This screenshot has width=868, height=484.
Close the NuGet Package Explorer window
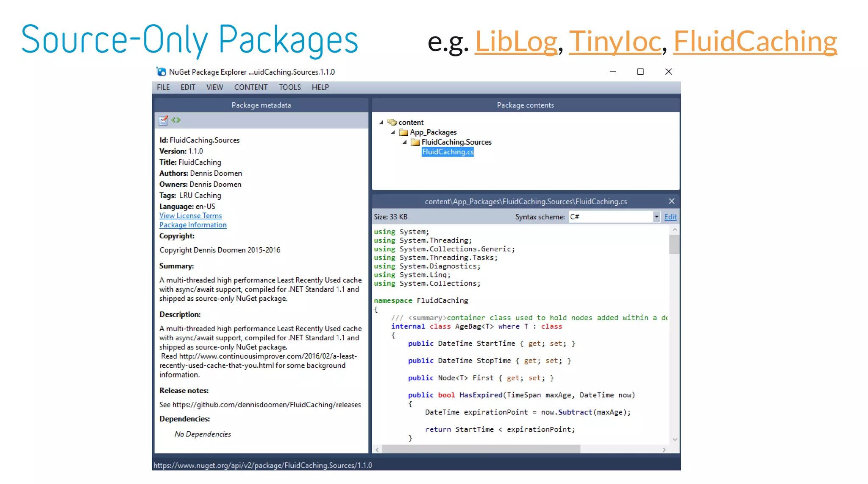pyautogui.click(x=668, y=72)
